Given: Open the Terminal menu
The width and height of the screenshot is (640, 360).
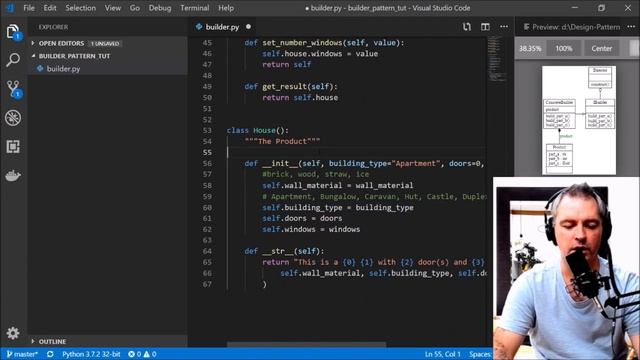Looking at the screenshot, I should tap(195, 8).
